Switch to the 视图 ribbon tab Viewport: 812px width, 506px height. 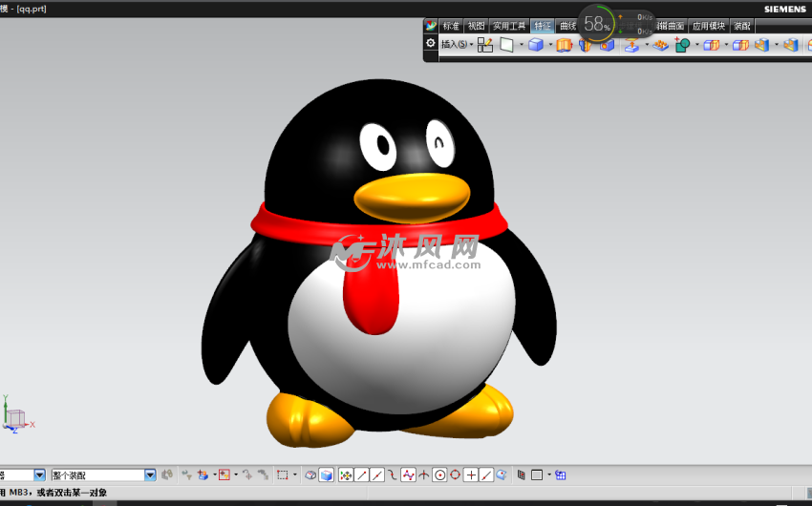coord(476,26)
